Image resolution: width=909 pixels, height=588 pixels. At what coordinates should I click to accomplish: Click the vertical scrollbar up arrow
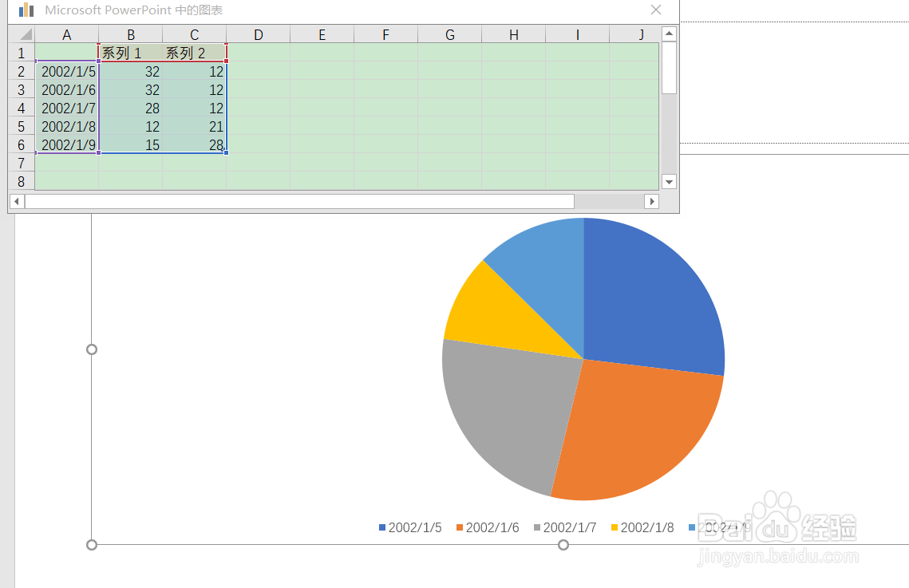[x=669, y=34]
